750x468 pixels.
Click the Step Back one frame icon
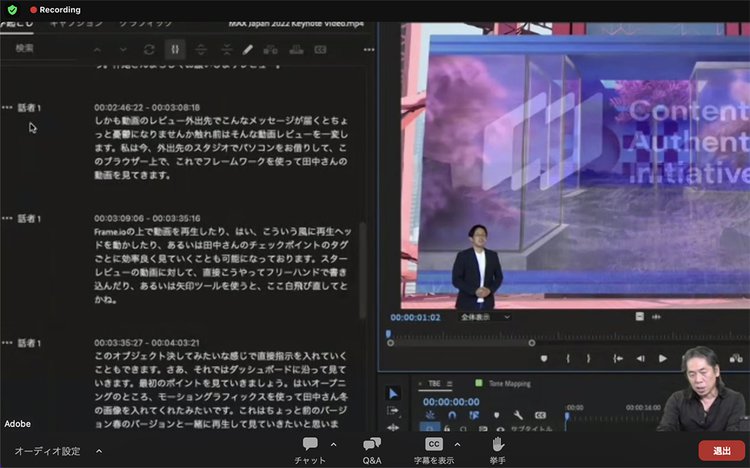(641, 358)
